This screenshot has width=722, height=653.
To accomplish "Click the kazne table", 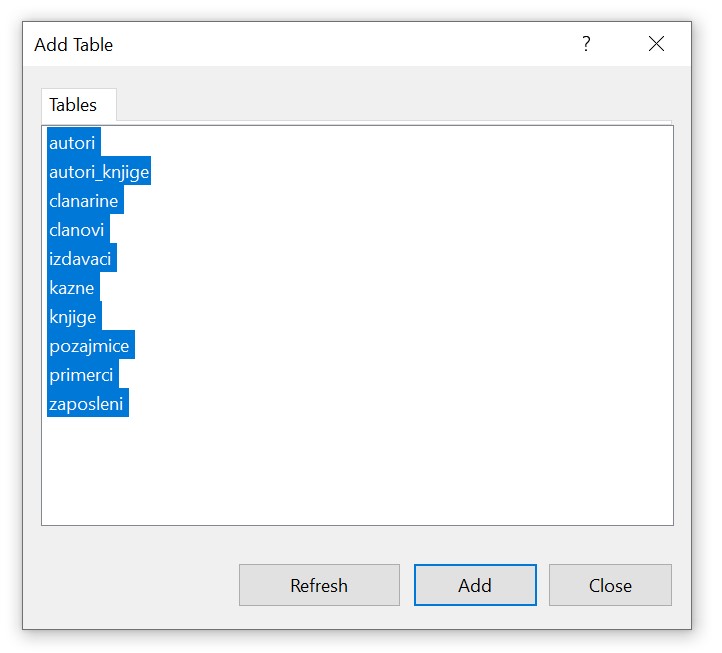I will [x=72, y=288].
